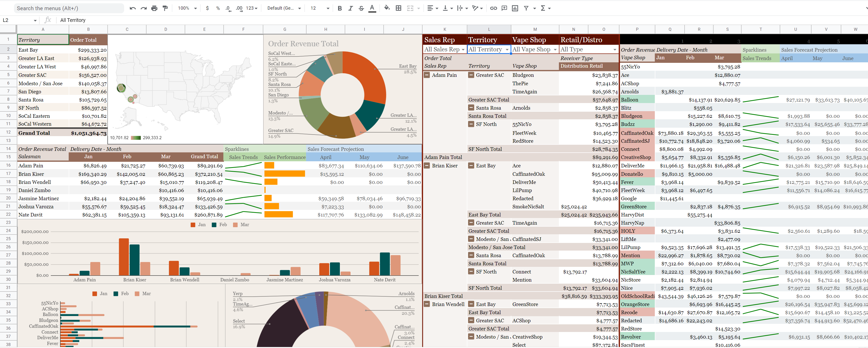The image size is (868, 348).
Task: Collapse the Adam Pain pivot group
Action: click(x=427, y=75)
